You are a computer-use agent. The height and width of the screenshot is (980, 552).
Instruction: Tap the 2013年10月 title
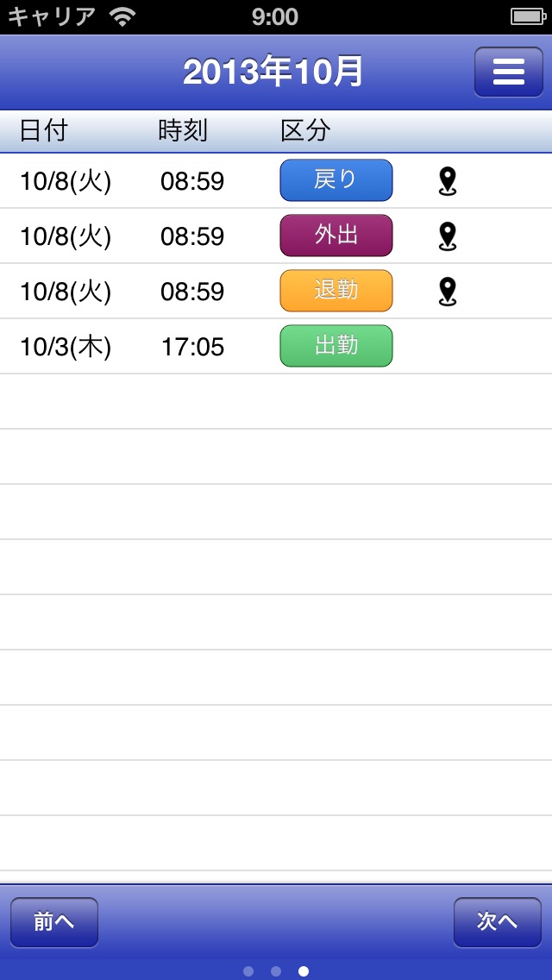(273, 72)
